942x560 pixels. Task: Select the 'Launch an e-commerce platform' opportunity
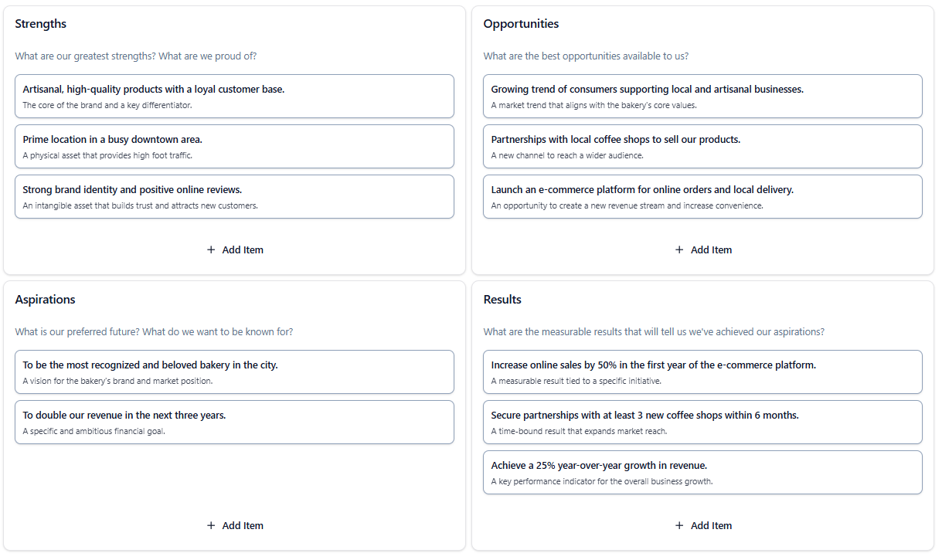point(702,196)
